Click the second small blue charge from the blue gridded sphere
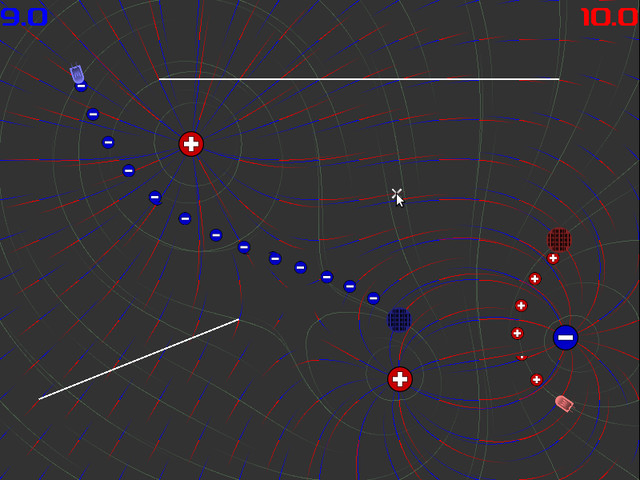640x480 pixels. pos(350,286)
